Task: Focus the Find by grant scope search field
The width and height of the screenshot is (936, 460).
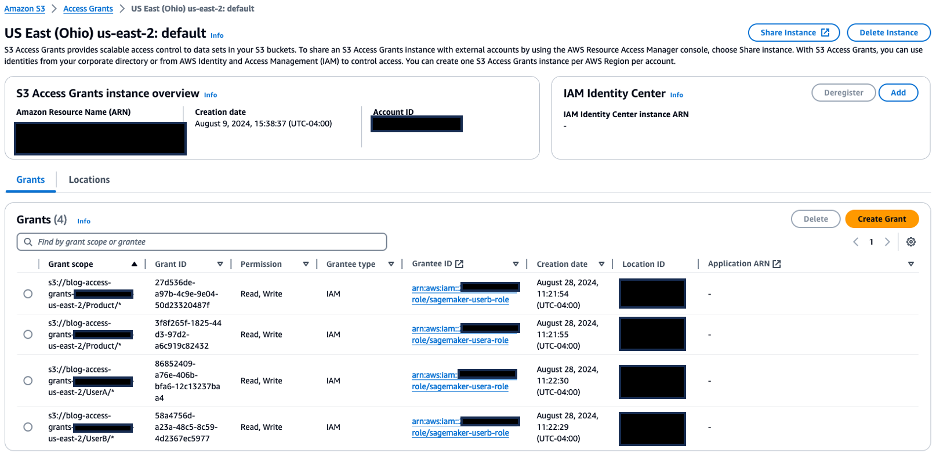Action: 202,242
